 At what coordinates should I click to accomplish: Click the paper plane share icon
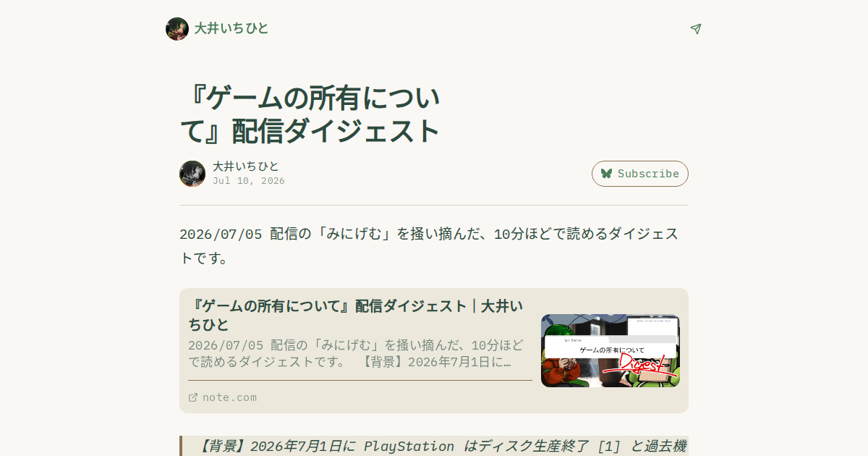[696, 29]
